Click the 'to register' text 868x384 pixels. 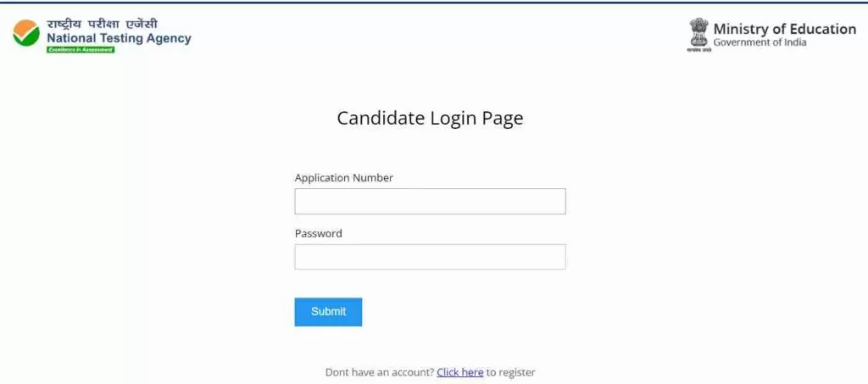click(x=511, y=372)
